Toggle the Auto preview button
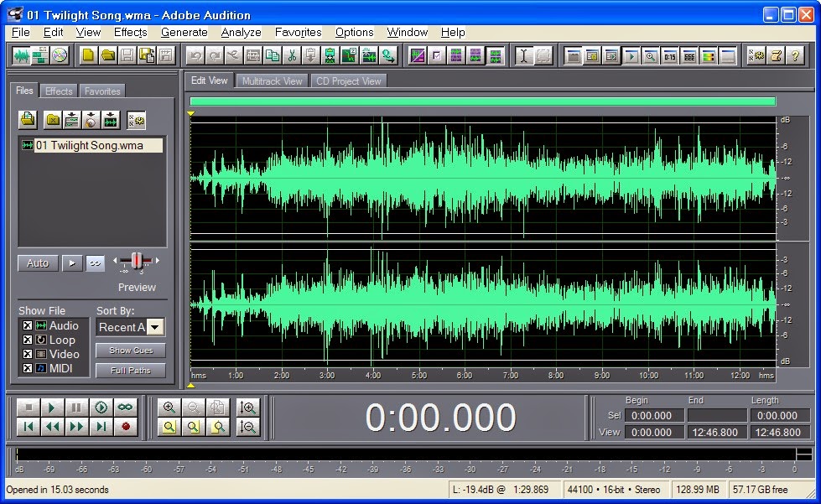Screen dimensions: 821x504 (38, 262)
